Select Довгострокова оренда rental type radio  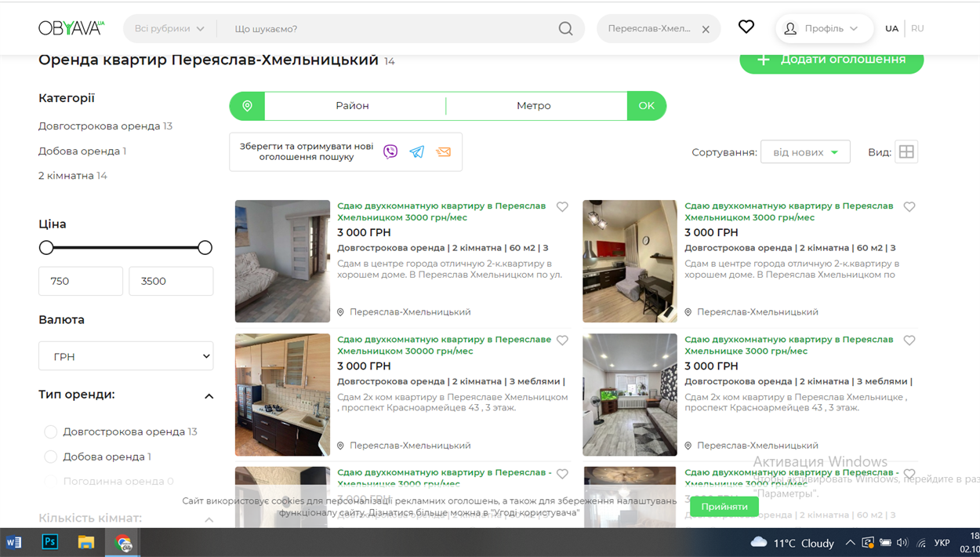coord(51,431)
